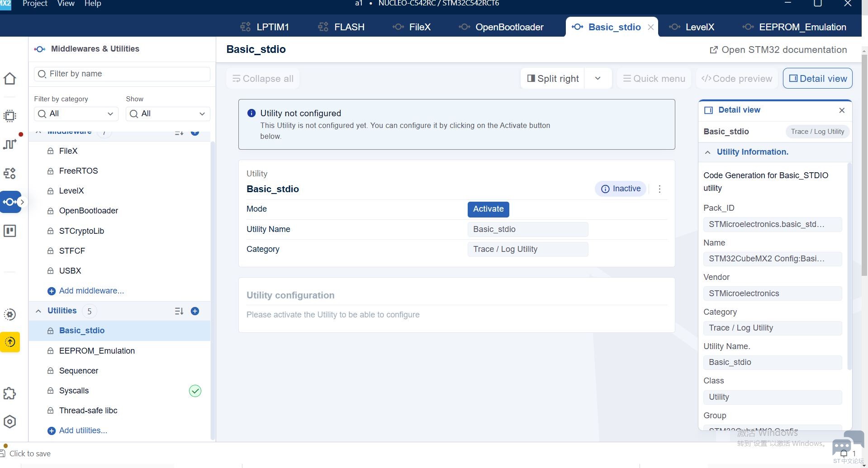The width and height of the screenshot is (868, 468).
Task: Open the Project menu
Action: pyautogui.click(x=35, y=4)
